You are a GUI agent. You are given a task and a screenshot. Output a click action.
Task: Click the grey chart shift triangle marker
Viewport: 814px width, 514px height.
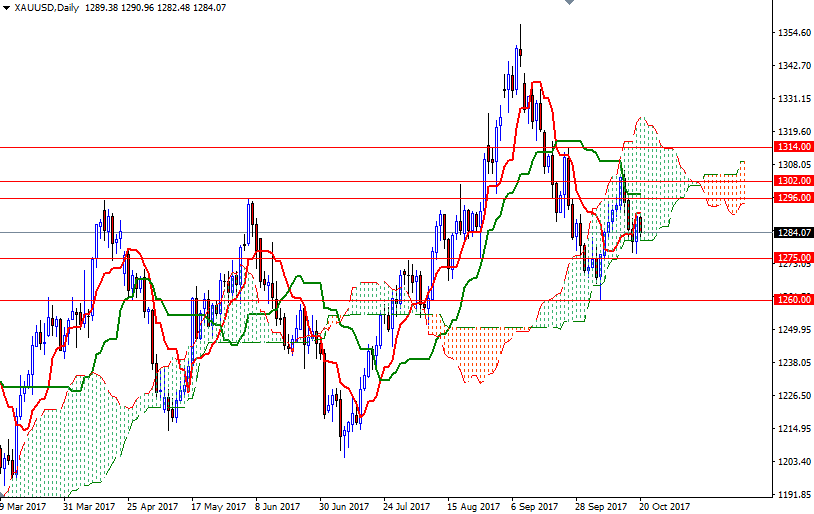569,2
